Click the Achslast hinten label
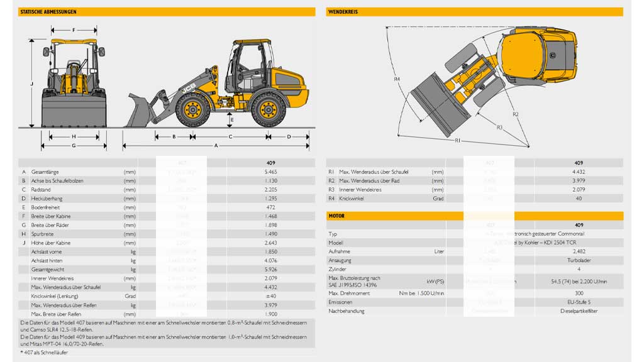The width and height of the screenshot is (644, 362). [47, 261]
